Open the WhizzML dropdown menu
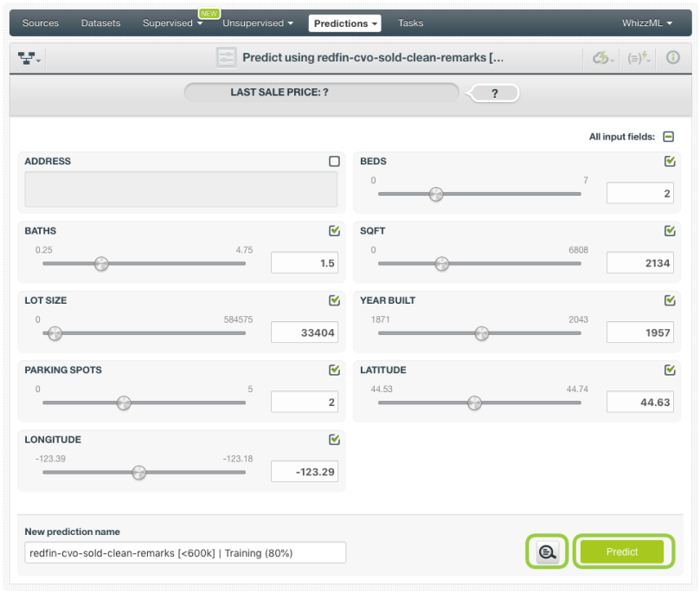Screen dimensions: 700x593 click(x=646, y=23)
